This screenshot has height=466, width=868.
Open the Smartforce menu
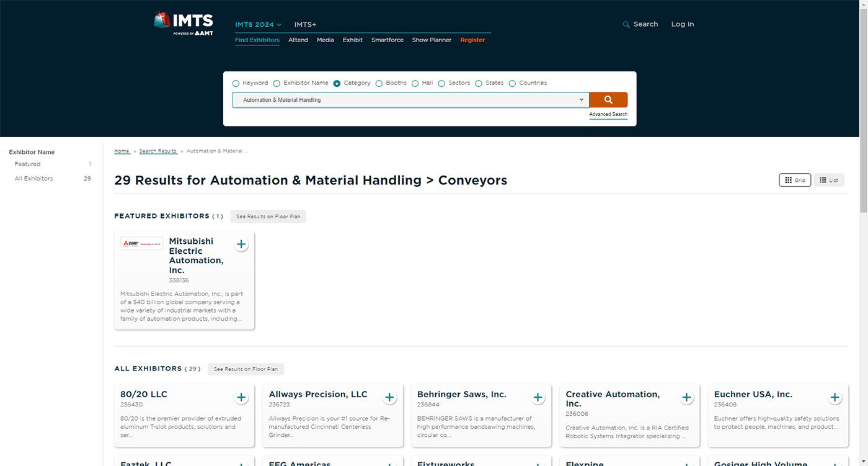pos(387,40)
